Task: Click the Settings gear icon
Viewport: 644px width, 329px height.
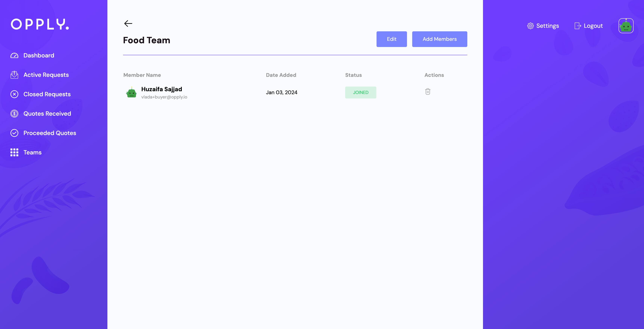Action: (x=530, y=26)
